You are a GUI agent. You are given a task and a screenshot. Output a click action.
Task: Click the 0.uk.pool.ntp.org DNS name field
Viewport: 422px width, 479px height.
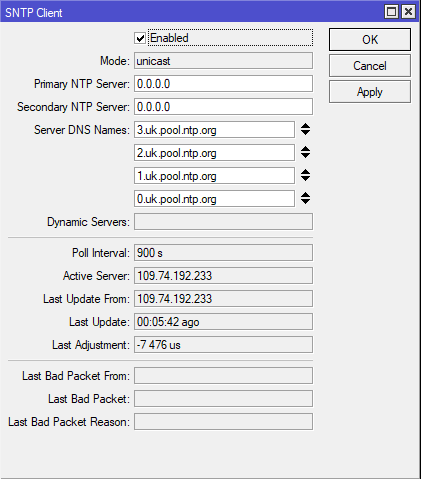[x=214, y=199]
